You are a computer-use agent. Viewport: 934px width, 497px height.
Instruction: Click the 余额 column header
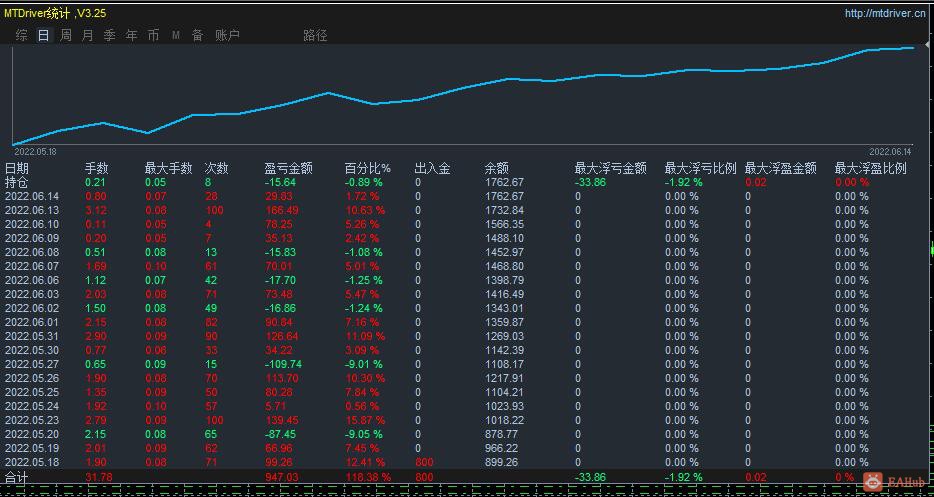[497, 169]
